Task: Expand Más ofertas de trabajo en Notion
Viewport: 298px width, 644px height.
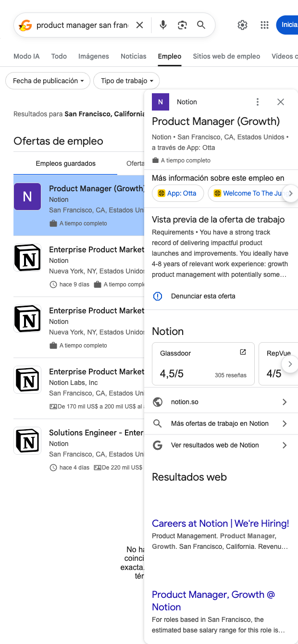Action: 221,423
